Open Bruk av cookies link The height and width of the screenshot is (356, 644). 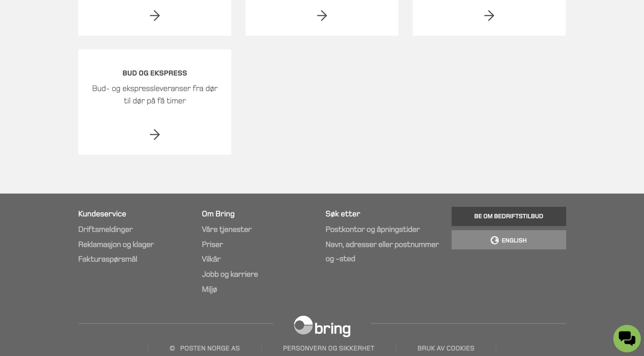pyautogui.click(x=446, y=348)
